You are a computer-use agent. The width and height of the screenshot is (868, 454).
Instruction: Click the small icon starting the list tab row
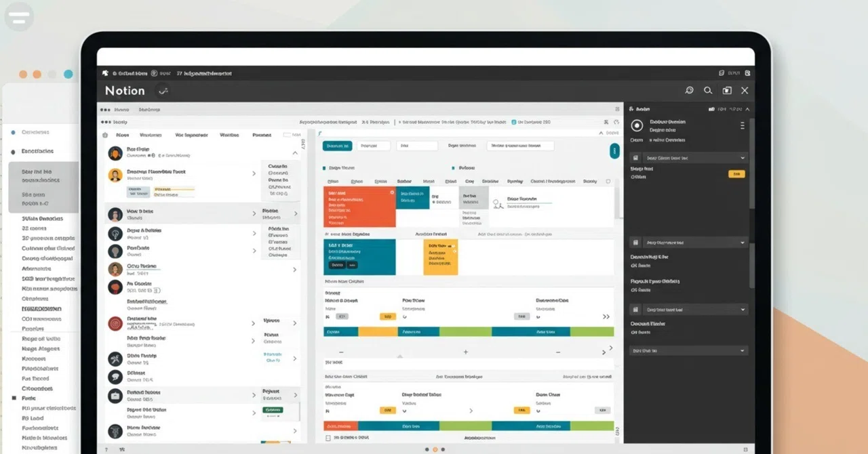[x=105, y=135]
